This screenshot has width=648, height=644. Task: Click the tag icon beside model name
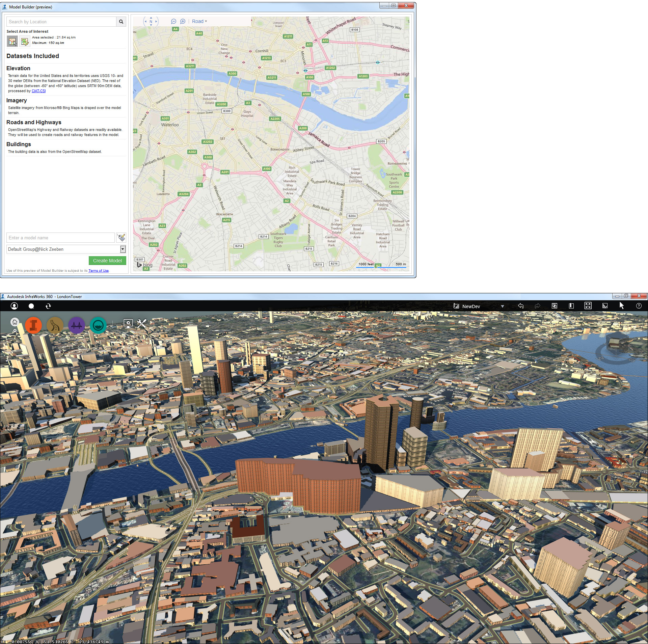coord(121,238)
